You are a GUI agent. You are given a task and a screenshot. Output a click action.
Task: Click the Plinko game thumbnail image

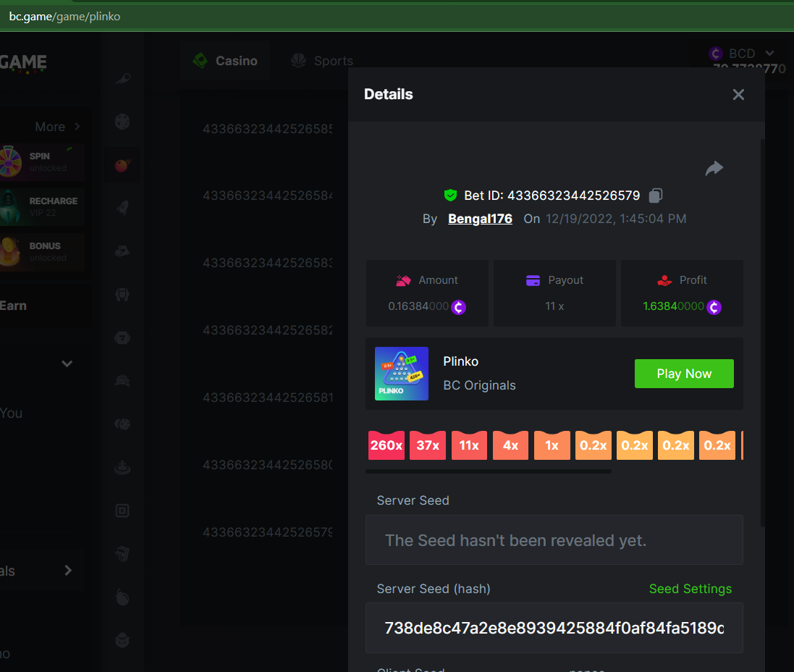tap(401, 374)
